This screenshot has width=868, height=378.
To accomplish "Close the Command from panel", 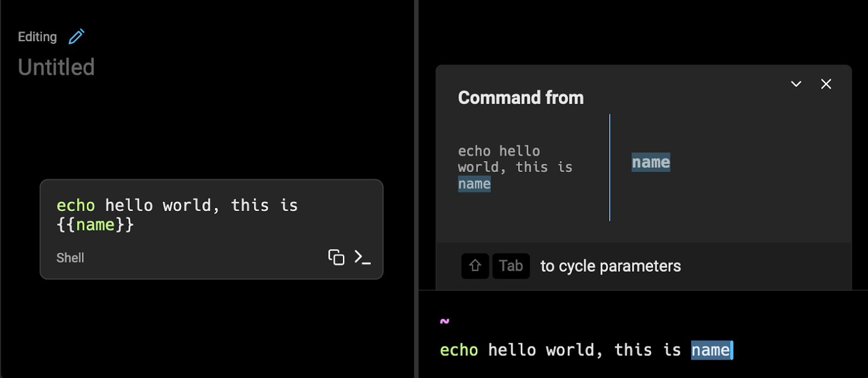I will [826, 84].
